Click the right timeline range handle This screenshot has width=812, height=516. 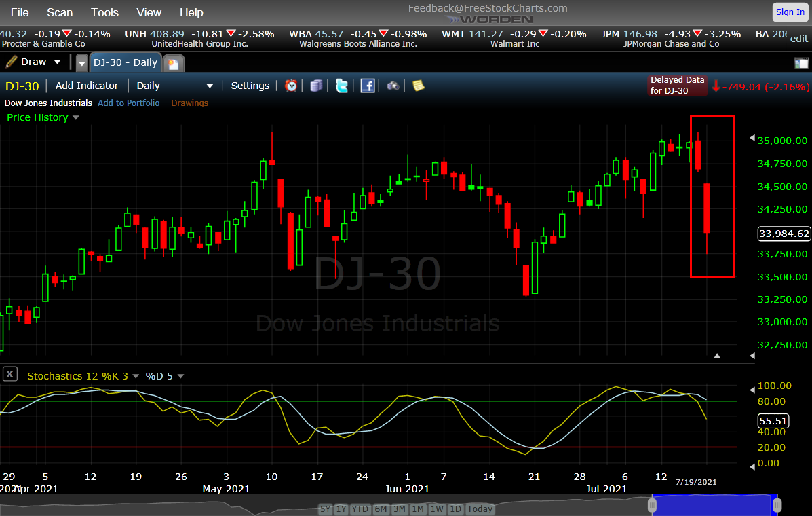tap(777, 504)
